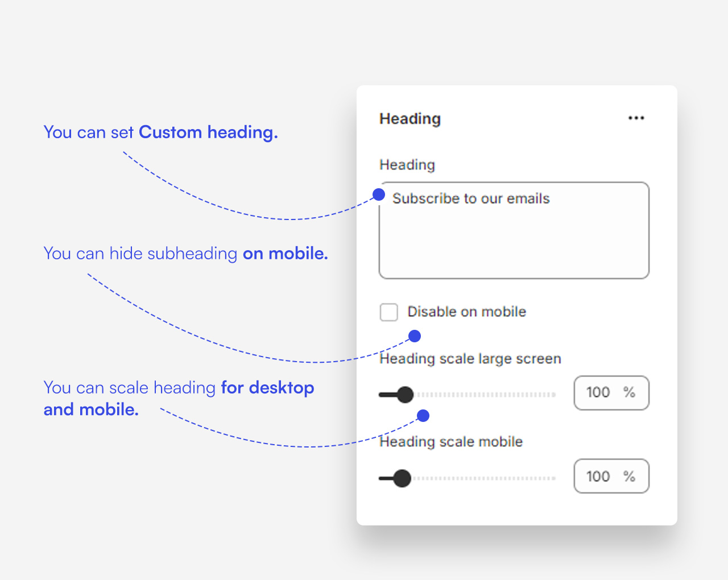Click into the 'Subscribe to our emails' text box
728x580 pixels.
pyautogui.click(x=514, y=239)
